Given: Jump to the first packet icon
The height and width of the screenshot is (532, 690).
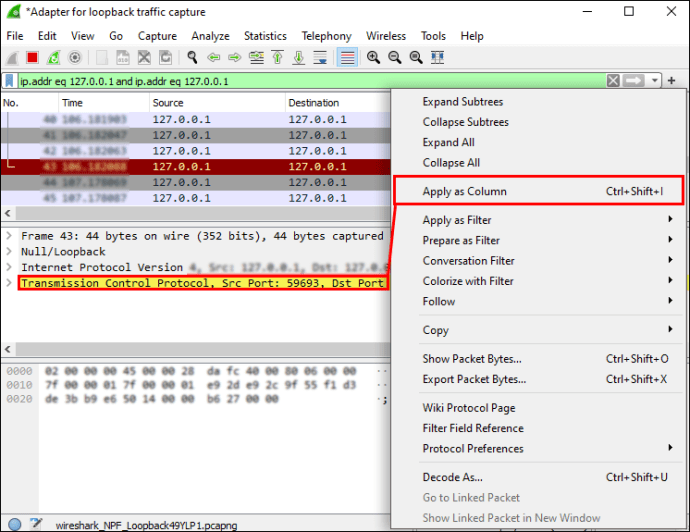Looking at the screenshot, I should click(x=277, y=58).
